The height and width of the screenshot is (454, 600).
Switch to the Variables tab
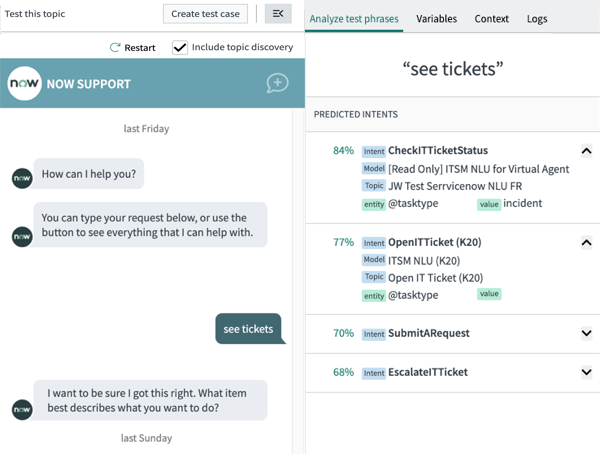[436, 19]
